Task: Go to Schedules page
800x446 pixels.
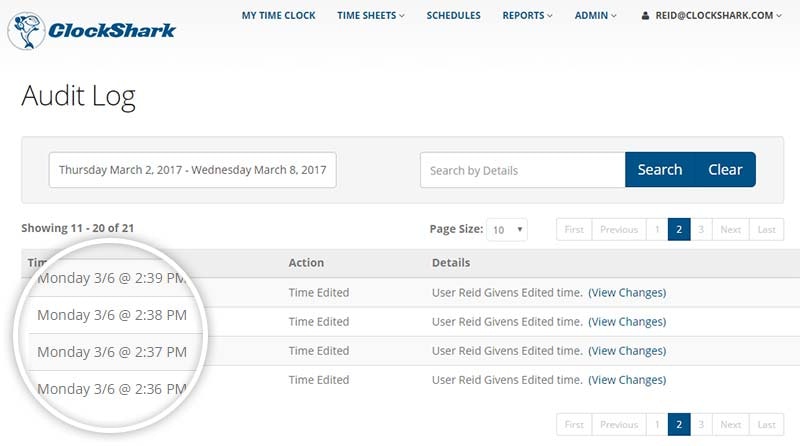Action: pyautogui.click(x=454, y=16)
